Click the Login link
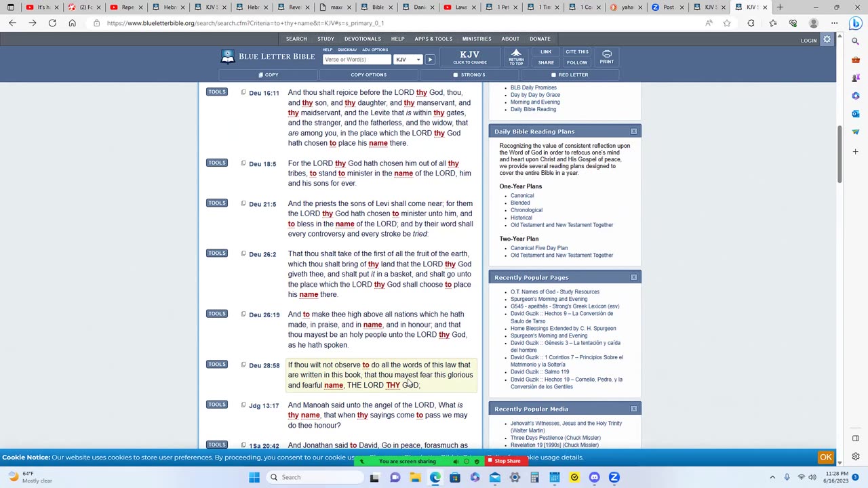This screenshot has height=488, width=868. [x=808, y=41]
